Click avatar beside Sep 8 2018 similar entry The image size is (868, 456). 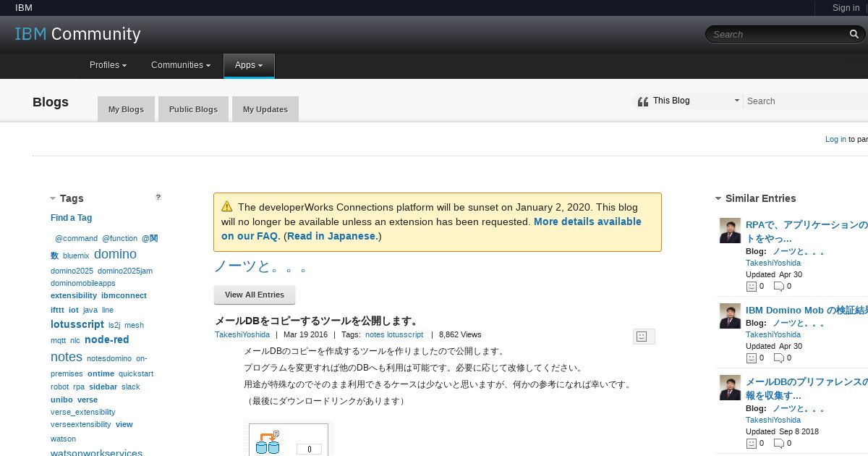[731, 388]
